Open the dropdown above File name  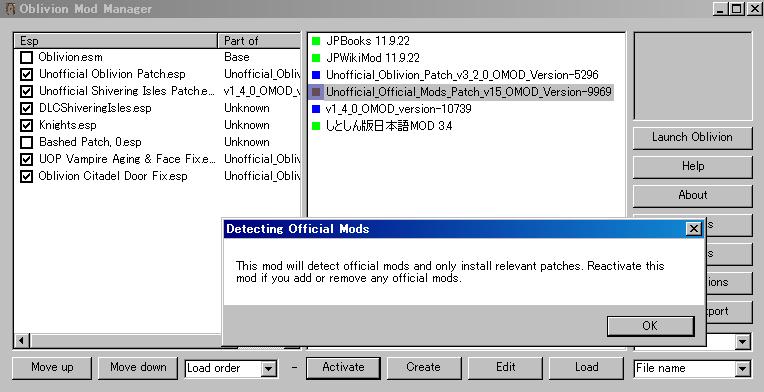pyautogui.click(x=742, y=342)
